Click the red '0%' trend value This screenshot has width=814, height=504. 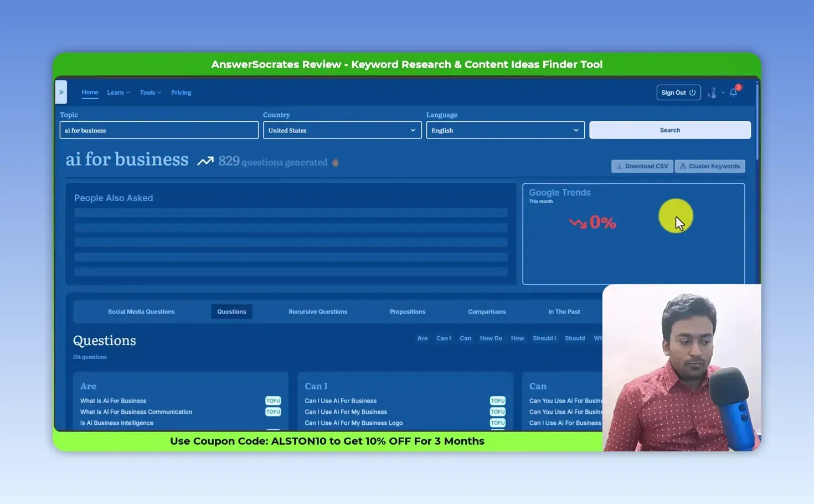click(x=603, y=223)
